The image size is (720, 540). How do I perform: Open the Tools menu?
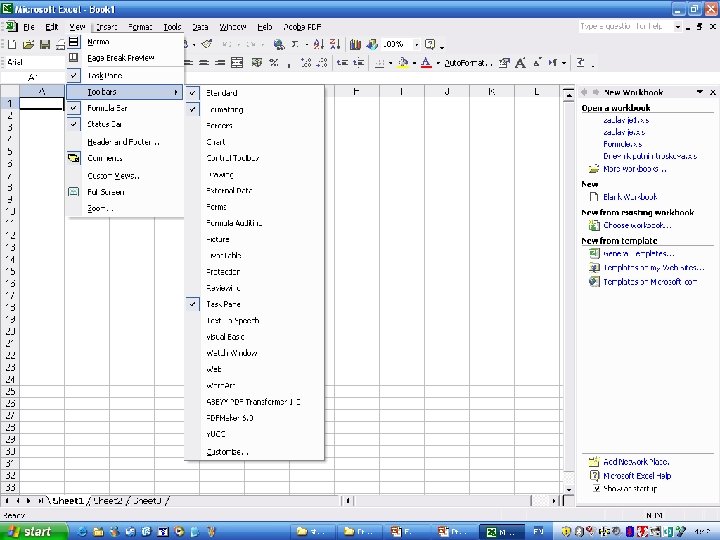point(172,27)
